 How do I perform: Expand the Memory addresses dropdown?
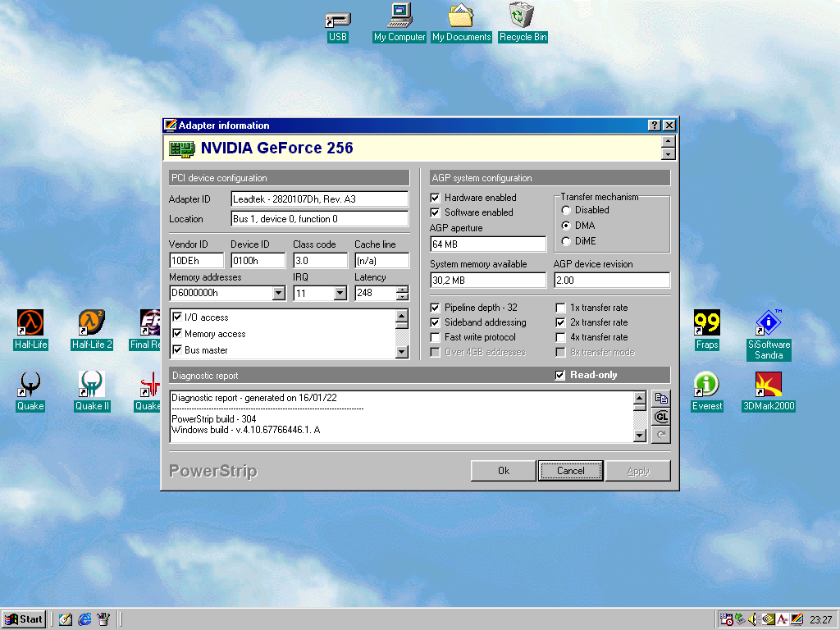point(278,293)
